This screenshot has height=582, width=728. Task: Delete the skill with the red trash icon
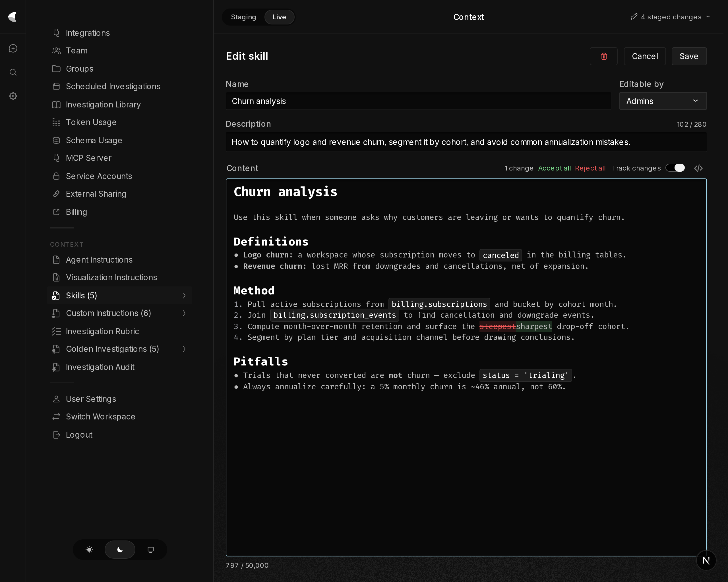604,56
